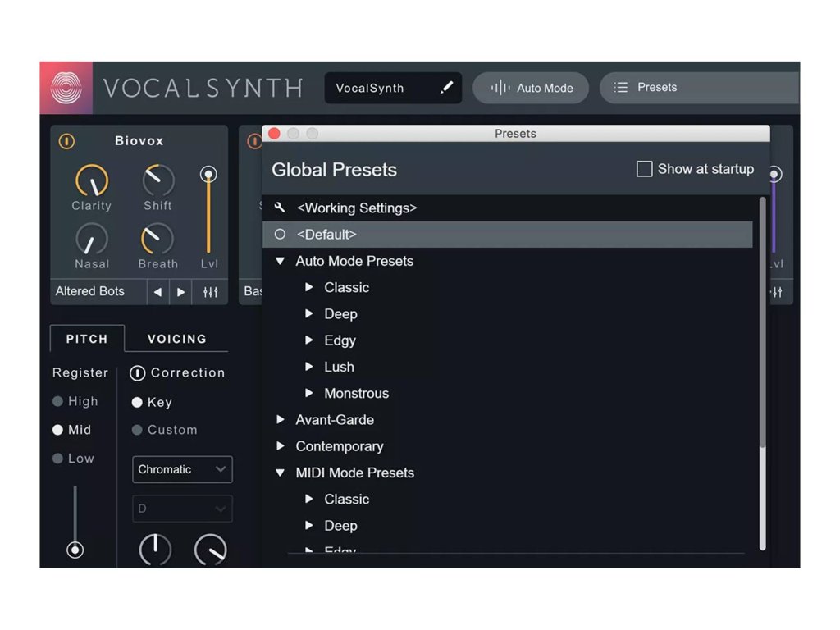The image size is (840, 630).
Task: Expand the Lush presets folder
Action: [x=309, y=367]
